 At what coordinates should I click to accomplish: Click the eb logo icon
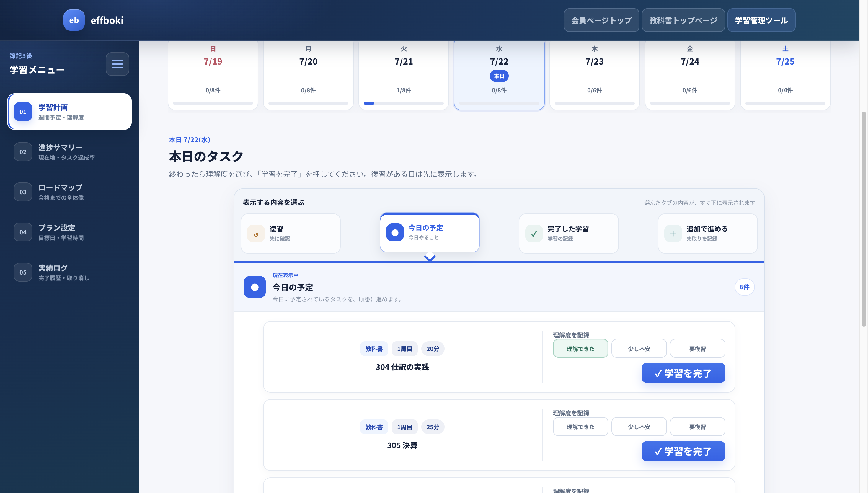pyautogui.click(x=74, y=20)
